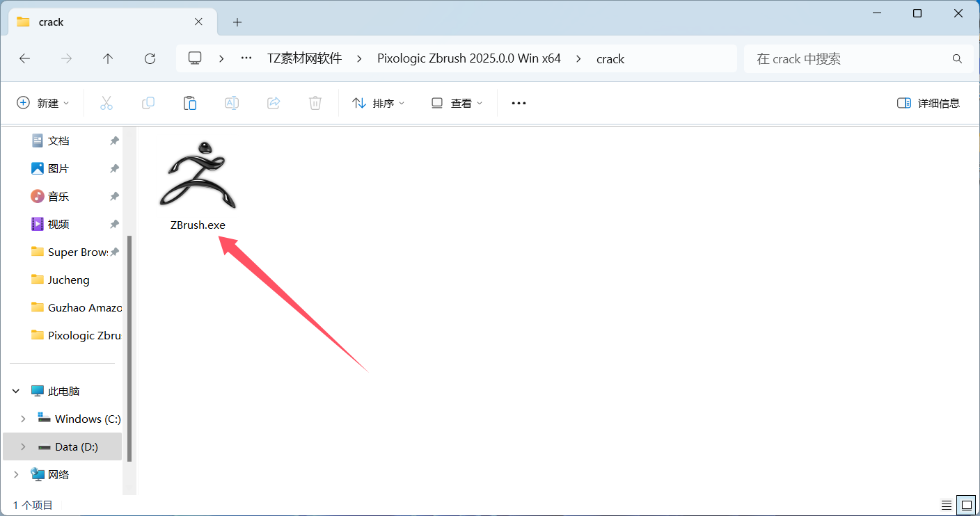The image size is (980, 516).
Task: Unpin 文档 using its pin icon
Action: click(x=114, y=140)
